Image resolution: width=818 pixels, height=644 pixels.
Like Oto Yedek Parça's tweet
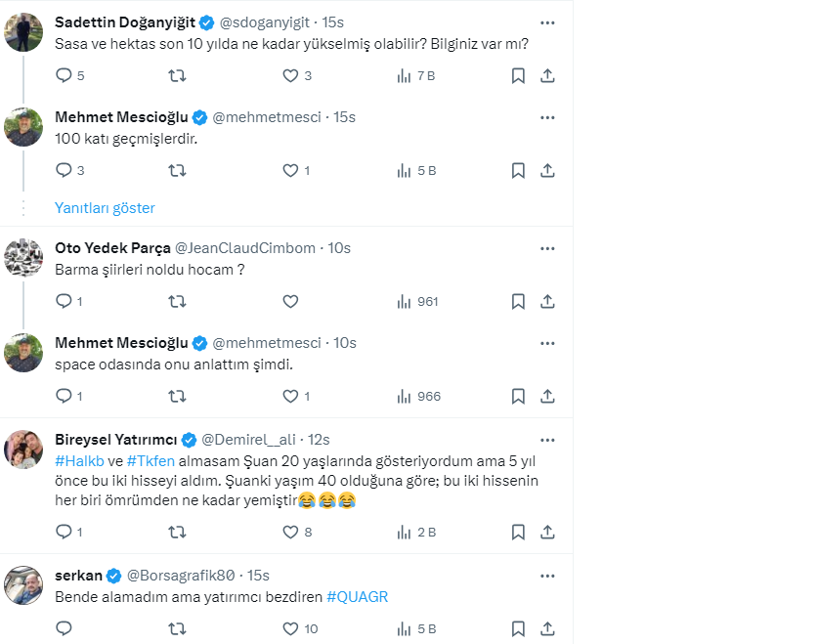(290, 302)
